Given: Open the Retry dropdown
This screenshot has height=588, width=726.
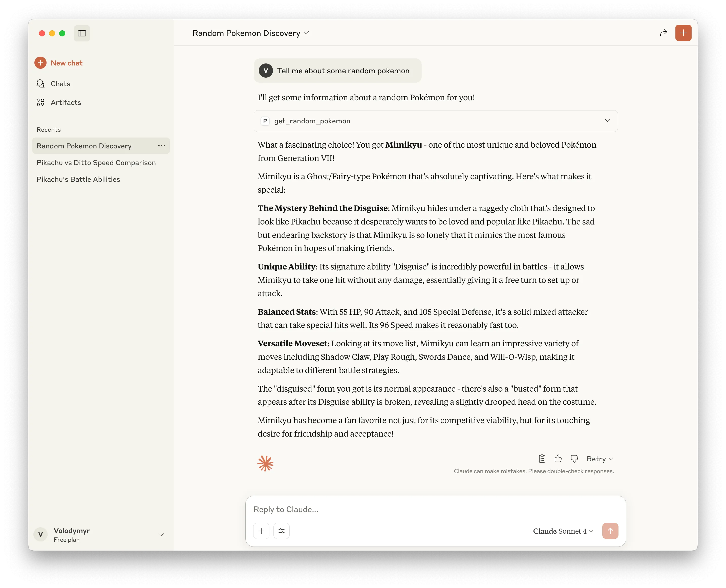Looking at the screenshot, I should pyautogui.click(x=600, y=459).
